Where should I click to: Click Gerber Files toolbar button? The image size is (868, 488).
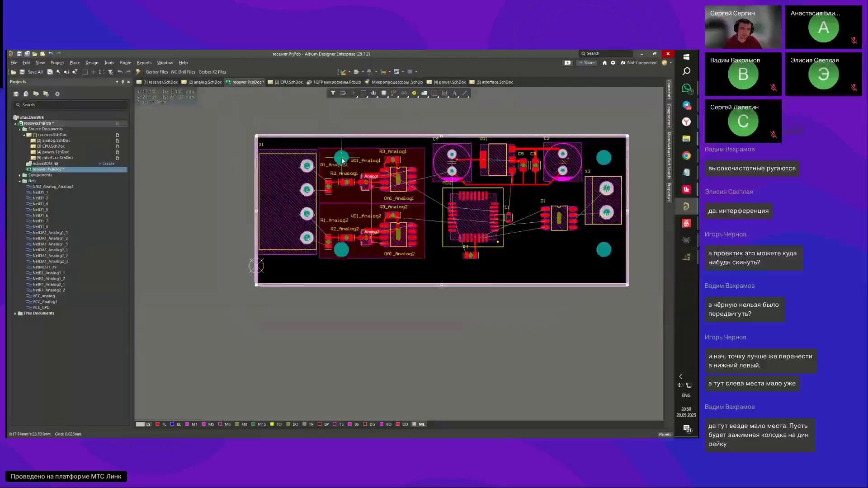(x=156, y=72)
